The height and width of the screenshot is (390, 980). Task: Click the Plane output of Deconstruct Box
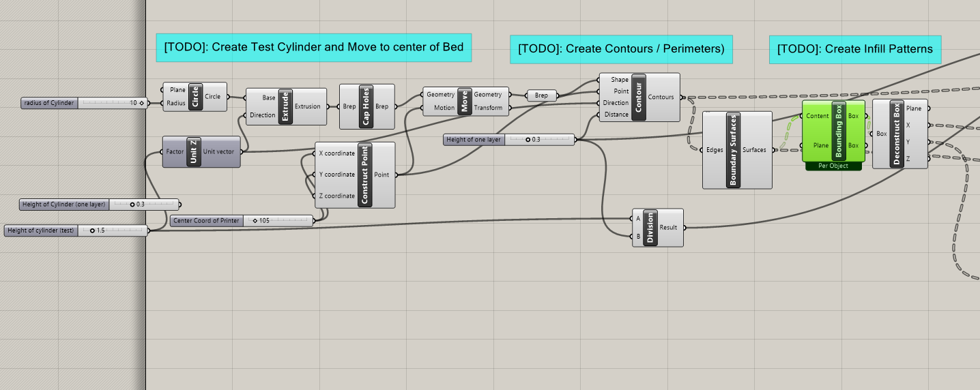tap(913, 108)
